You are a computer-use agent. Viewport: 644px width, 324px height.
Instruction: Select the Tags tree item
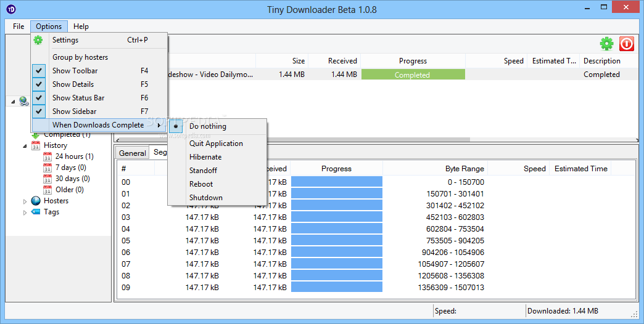[x=51, y=212]
